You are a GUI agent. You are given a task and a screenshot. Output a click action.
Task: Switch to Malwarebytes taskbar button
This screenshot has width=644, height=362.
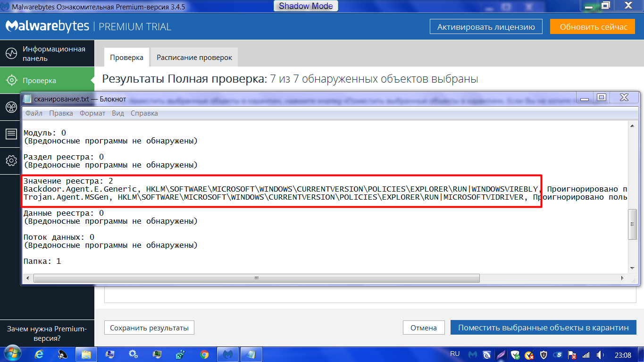(x=228, y=354)
